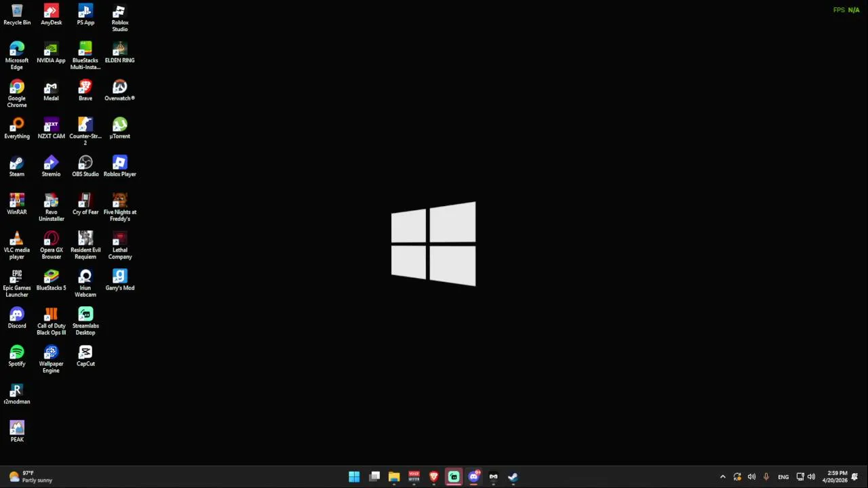Select the BlueStacks Multi-Instance desktop icon

point(85,56)
